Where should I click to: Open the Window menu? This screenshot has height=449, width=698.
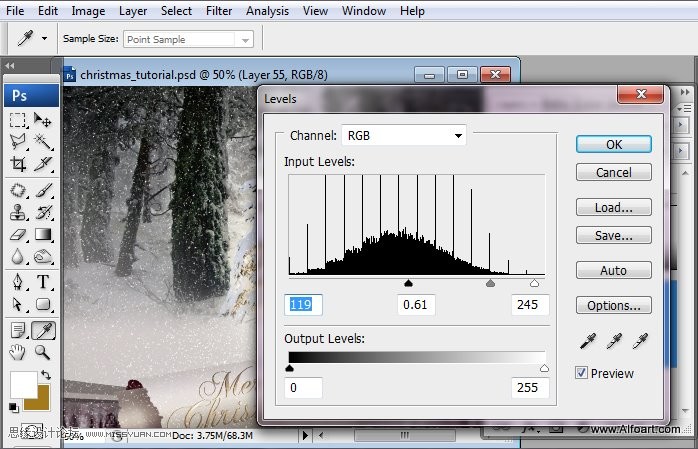pos(364,11)
